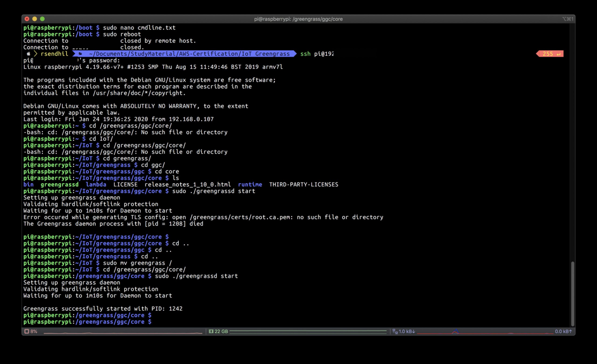Maximize the terminal with green button
Viewport: 597px width, 364px height.
[42, 19]
